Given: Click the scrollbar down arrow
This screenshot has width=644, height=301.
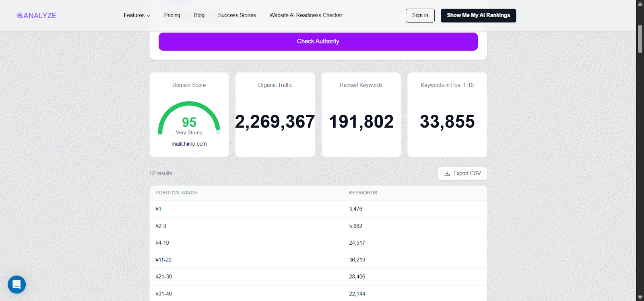Looking at the screenshot, I should [640, 297].
